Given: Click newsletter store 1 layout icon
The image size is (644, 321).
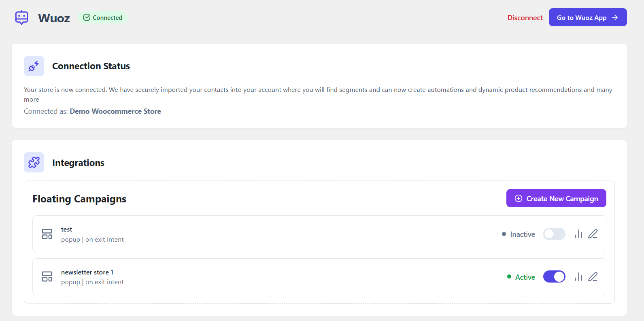Looking at the screenshot, I should tap(47, 277).
